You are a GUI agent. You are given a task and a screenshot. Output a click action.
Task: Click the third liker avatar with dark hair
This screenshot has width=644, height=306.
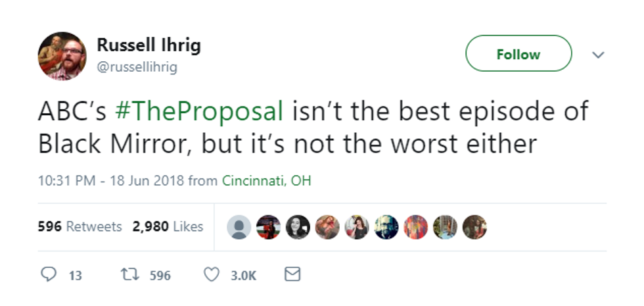(298, 227)
